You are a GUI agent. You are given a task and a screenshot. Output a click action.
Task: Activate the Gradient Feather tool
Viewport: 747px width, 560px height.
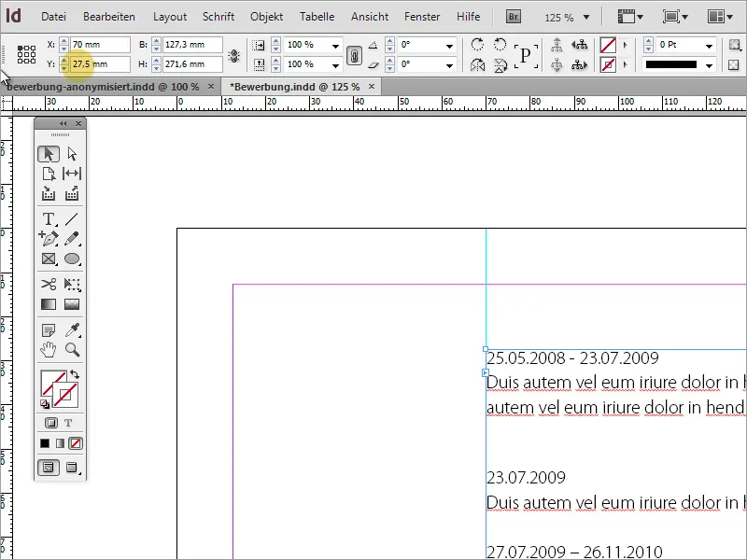pos(72,304)
